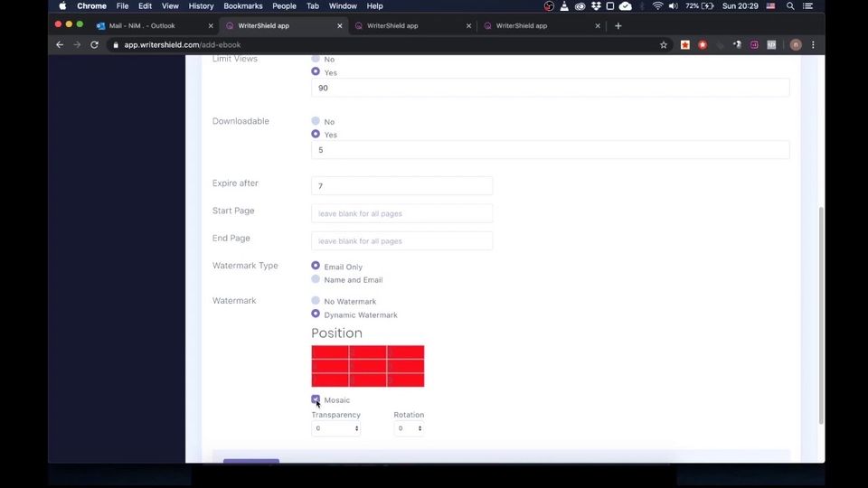The image size is (868, 488).
Task: Close the active WriterShield app tab
Action: (339, 25)
